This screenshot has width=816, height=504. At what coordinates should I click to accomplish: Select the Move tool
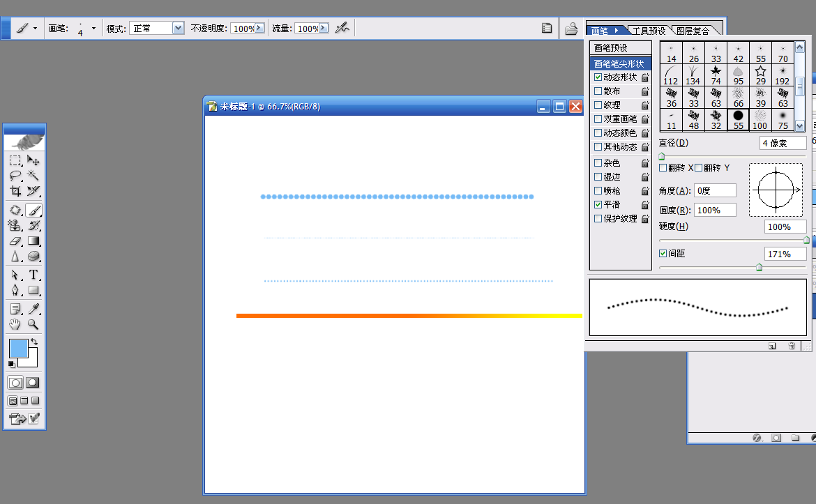click(33, 160)
